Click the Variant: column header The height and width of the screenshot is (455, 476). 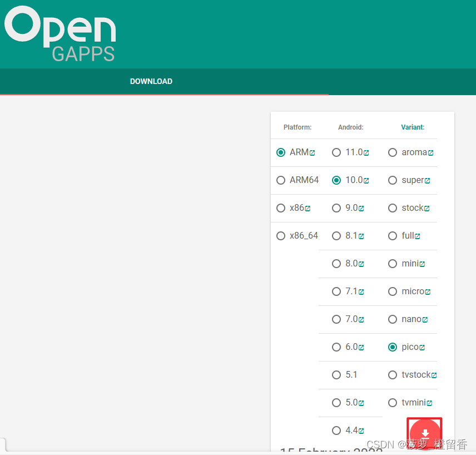pos(413,127)
